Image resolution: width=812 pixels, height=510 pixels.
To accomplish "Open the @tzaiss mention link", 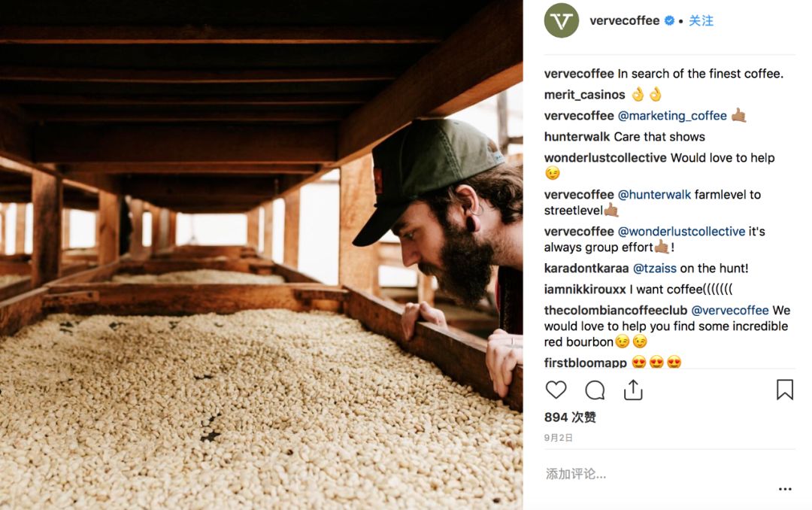I will tap(655, 269).
